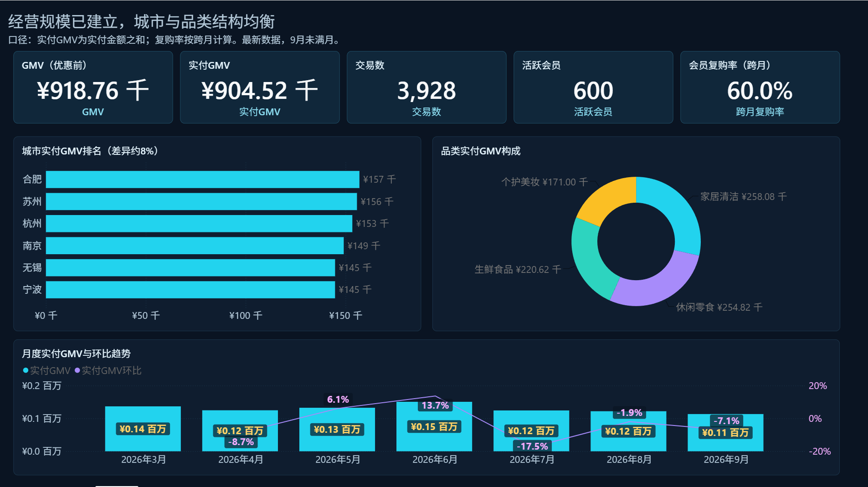Select the 宁波 bar in city ranking
The width and height of the screenshot is (868, 487).
coord(190,290)
